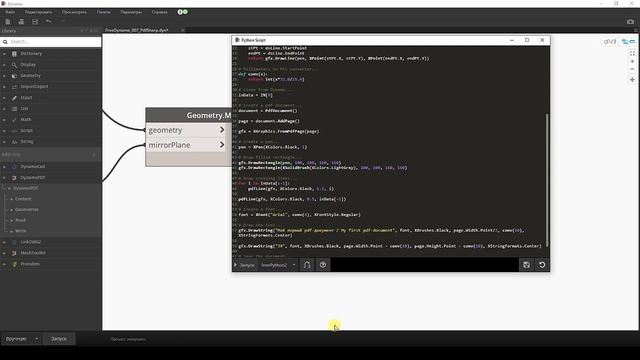Click the Python editor vertical scrollbar
Viewport: 640px width, 360px height.
[547, 180]
